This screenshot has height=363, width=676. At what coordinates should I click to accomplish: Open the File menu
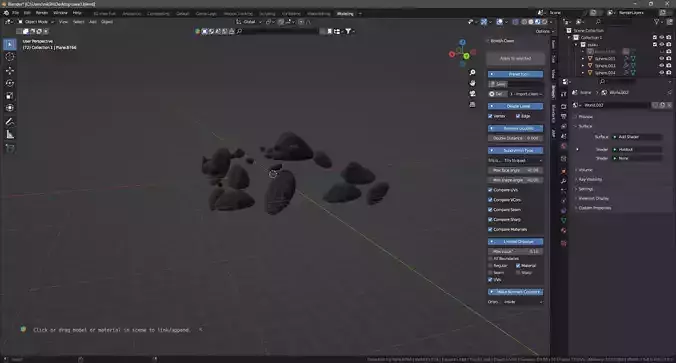click(15, 13)
